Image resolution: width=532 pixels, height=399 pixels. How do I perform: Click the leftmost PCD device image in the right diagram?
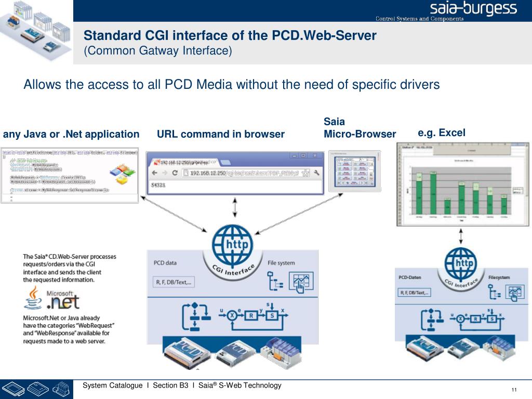(425, 349)
